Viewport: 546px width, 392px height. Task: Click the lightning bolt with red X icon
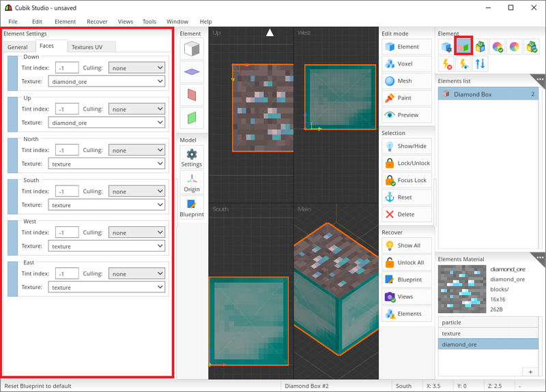click(x=446, y=63)
